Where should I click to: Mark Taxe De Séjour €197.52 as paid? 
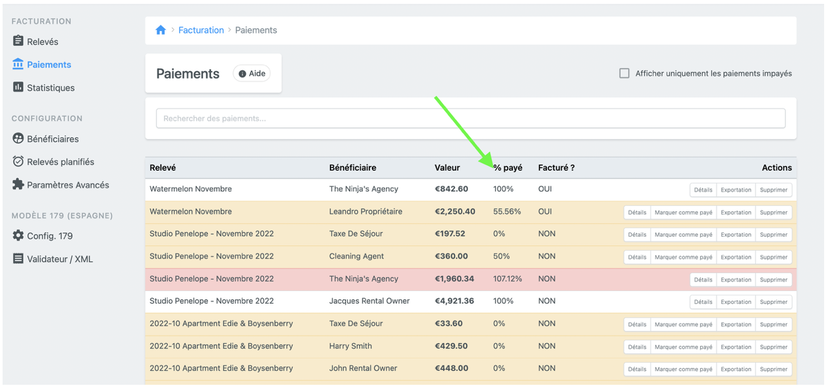(x=683, y=235)
